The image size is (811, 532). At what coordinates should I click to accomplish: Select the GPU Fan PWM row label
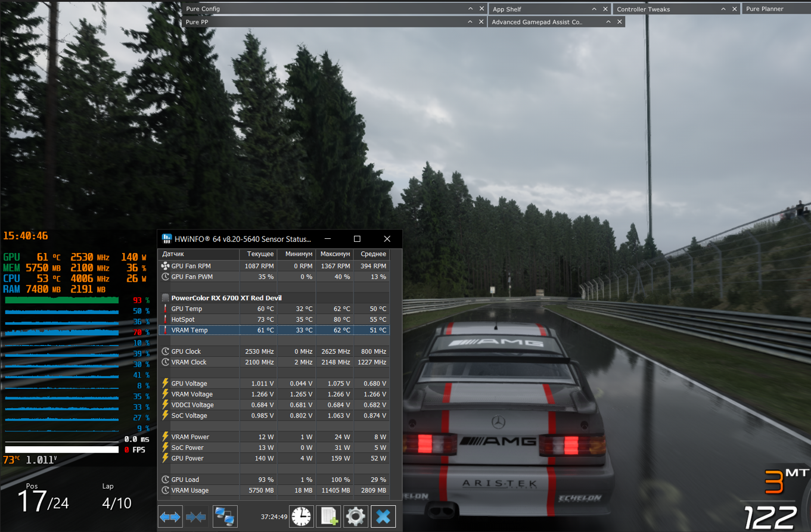(x=192, y=276)
